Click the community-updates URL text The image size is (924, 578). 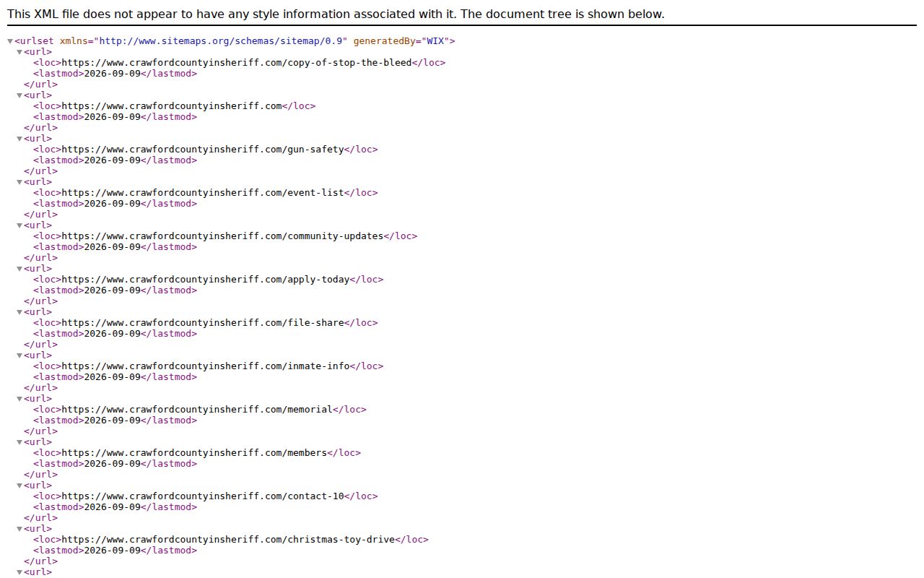pyautogui.click(x=222, y=236)
